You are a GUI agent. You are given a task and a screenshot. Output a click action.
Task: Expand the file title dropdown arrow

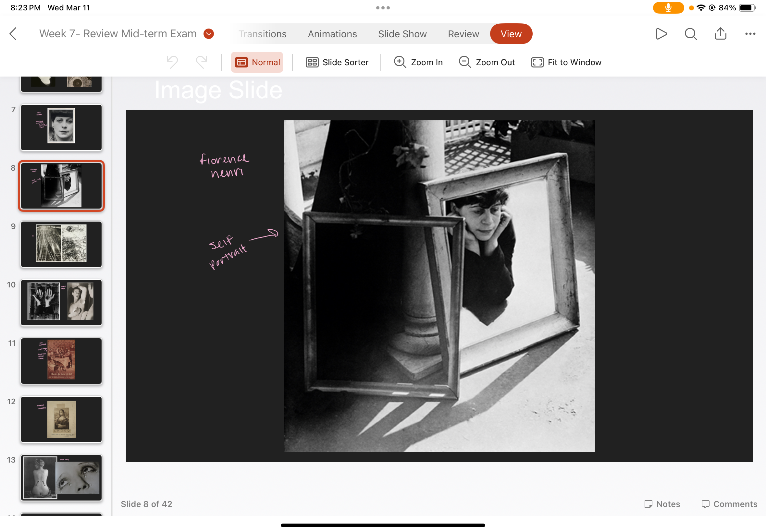coord(209,34)
